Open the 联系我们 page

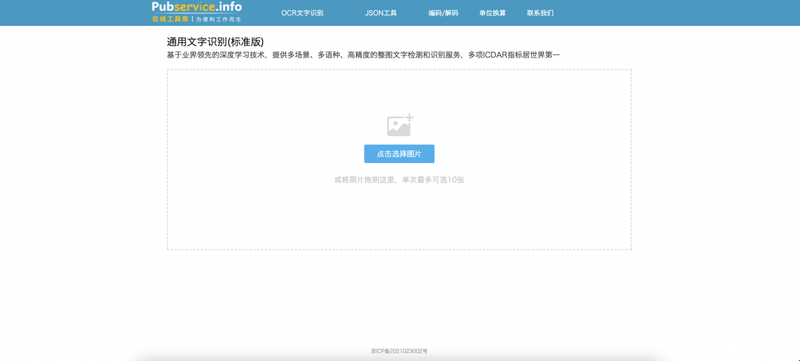point(540,13)
